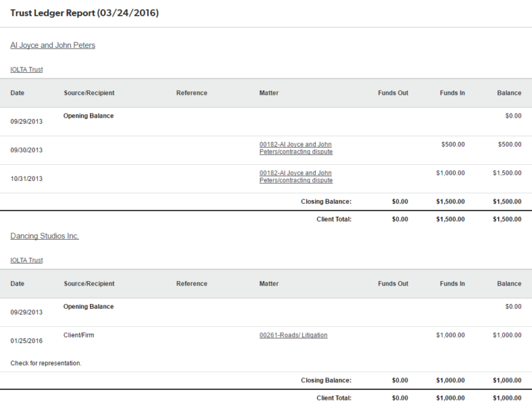This screenshot has height=408, width=532.
Task: Select the 'Check for representation.' note text
Action: pos(46,363)
